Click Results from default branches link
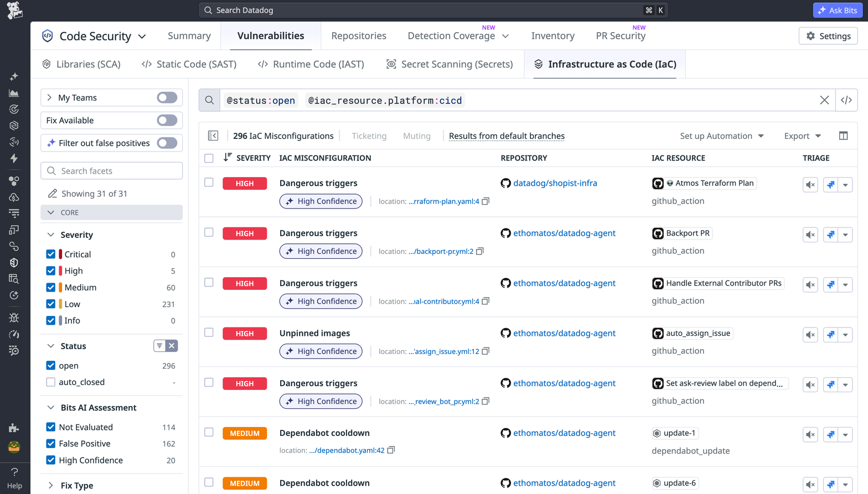The width and height of the screenshot is (868, 494). coord(507,136)
